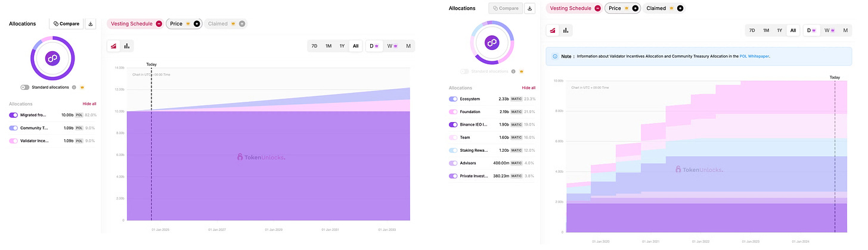868x250 pixels.
Task: Toggle Standard allocations switch in POL panel
Action: pos(24,87)
